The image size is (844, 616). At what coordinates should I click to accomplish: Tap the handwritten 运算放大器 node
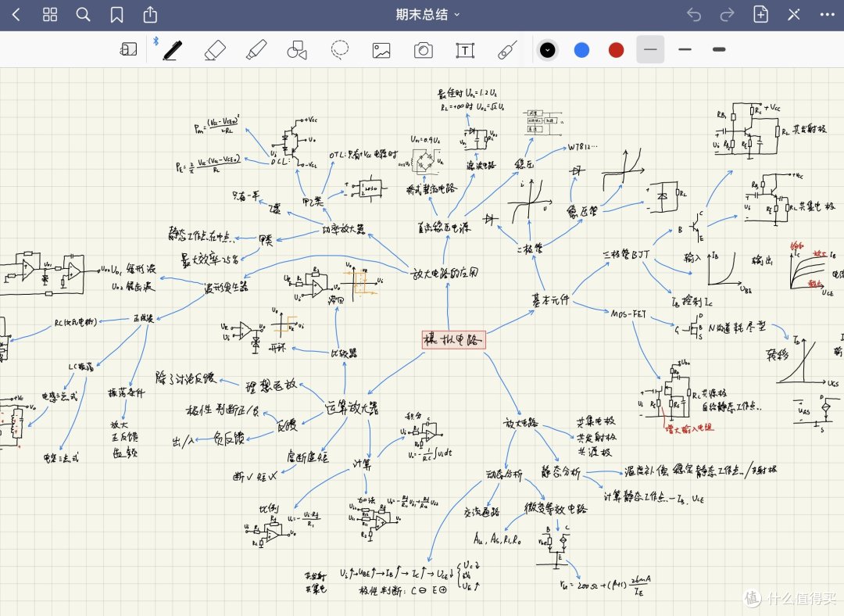coord(352,407)
